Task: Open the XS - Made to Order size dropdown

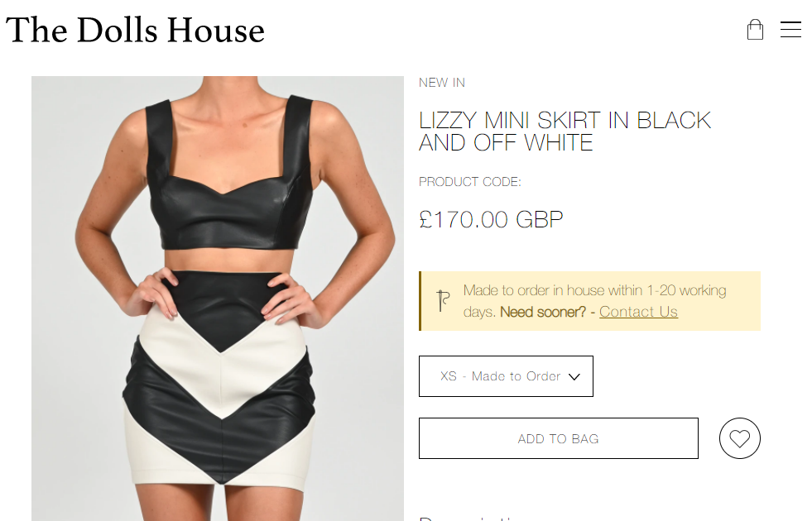Action: 506,376
